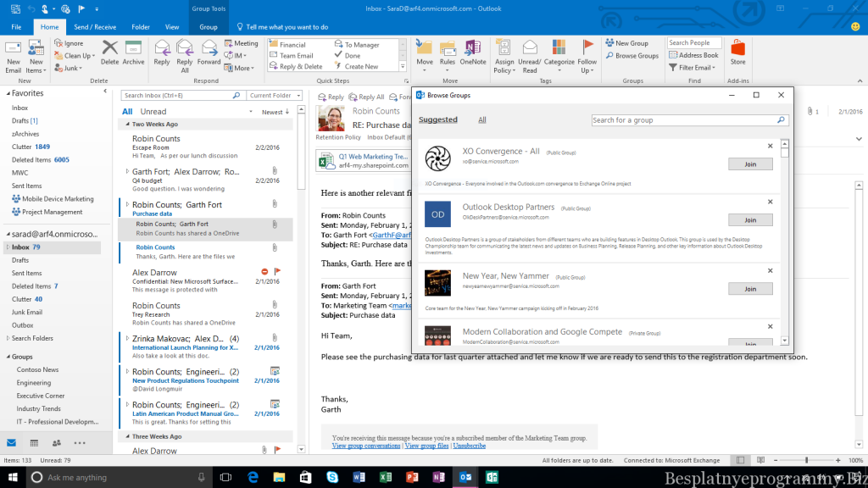Change sort order Newest dropdown

[x=275, y=112]
